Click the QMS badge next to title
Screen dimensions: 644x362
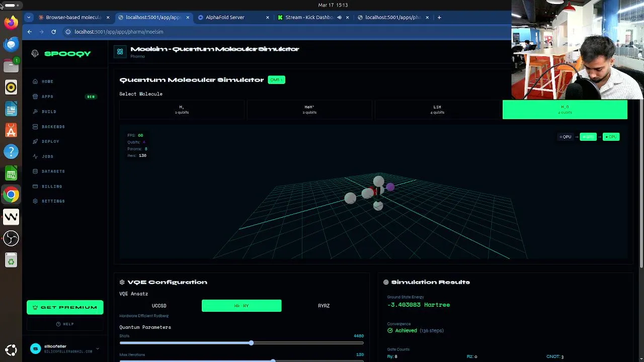276,79
